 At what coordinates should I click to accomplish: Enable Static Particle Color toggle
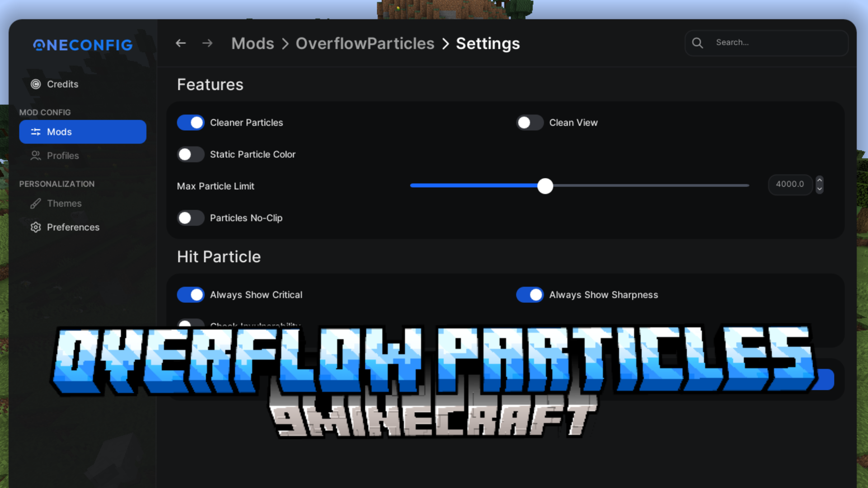tap(191, 155)
